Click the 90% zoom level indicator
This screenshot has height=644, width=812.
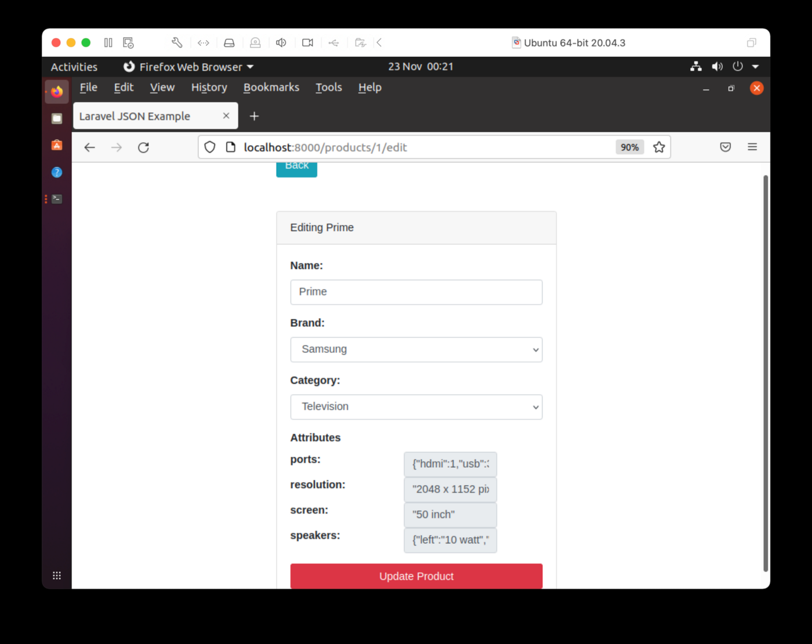coord(629,147)
